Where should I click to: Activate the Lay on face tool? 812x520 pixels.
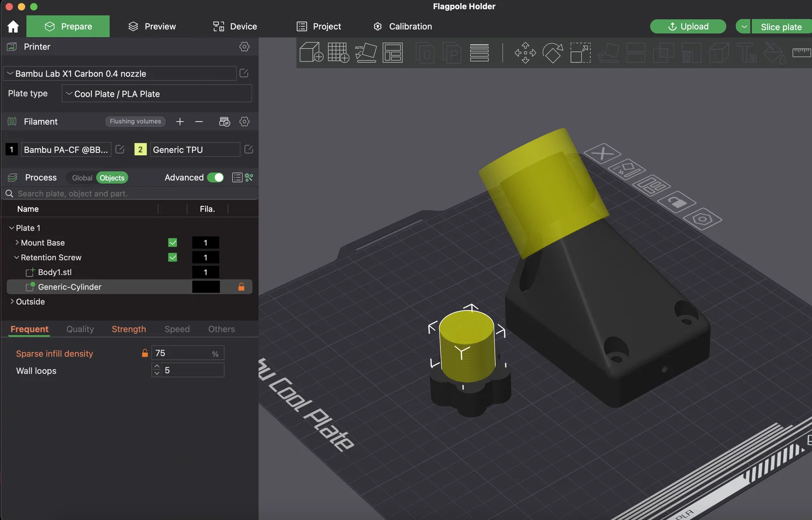[608, 53]
